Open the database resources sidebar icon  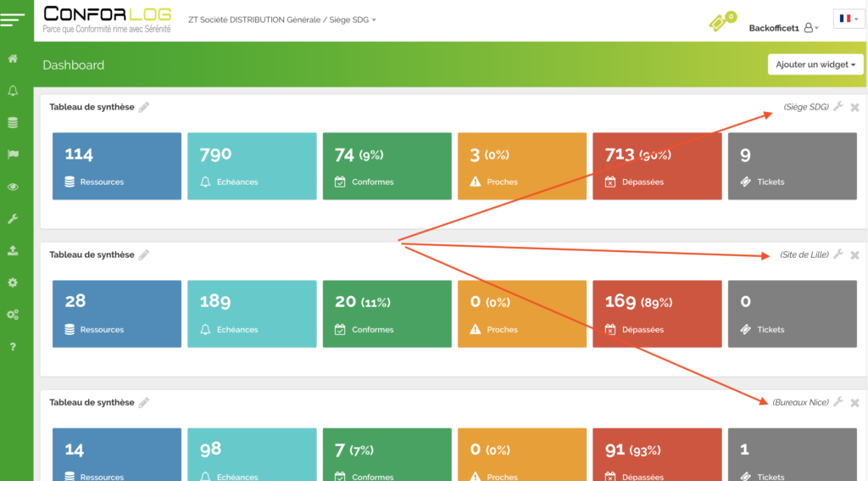[13, 122]
